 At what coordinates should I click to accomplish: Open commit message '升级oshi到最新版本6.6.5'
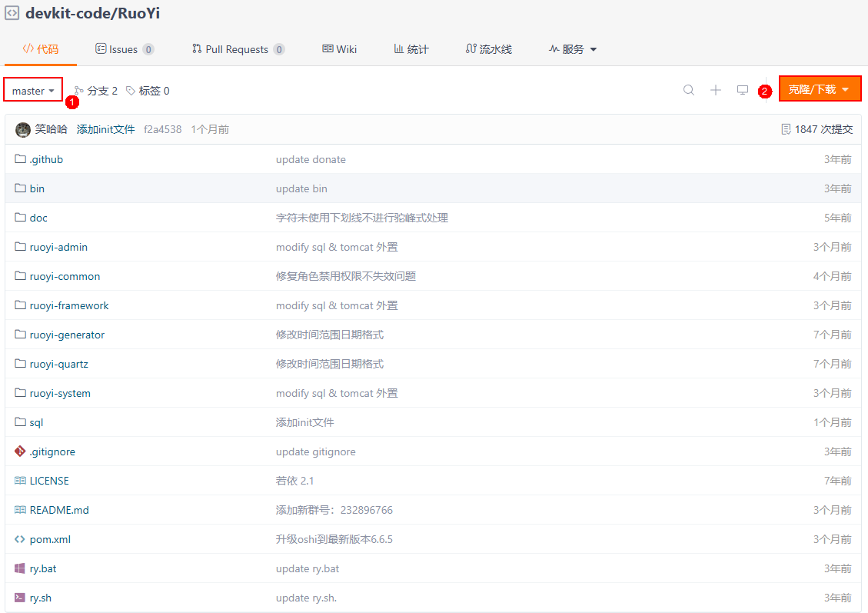click(x=334, y=539)
